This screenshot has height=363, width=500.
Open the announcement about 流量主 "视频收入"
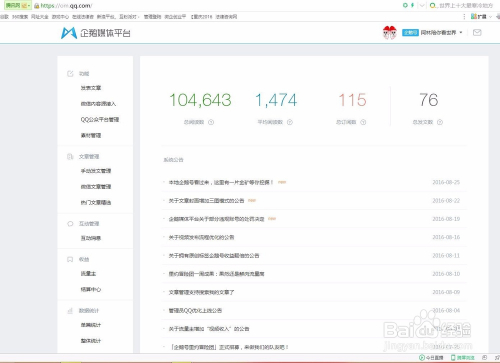click(209, 329)
